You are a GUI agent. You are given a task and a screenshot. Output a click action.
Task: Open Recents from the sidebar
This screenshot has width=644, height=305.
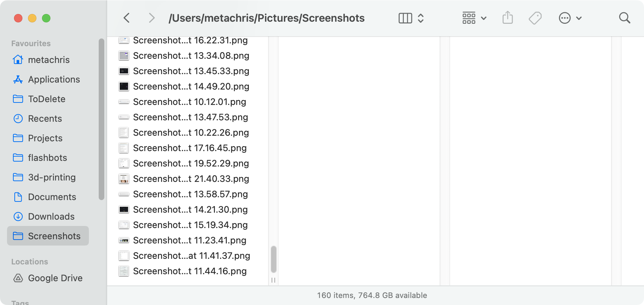[x=45, y=119]
